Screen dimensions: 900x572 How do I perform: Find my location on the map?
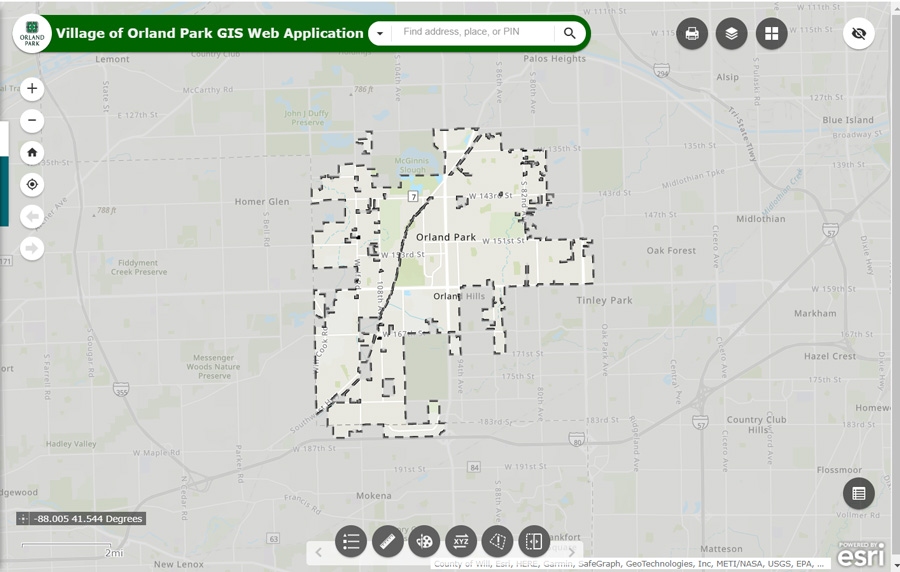tap(32, 184)
